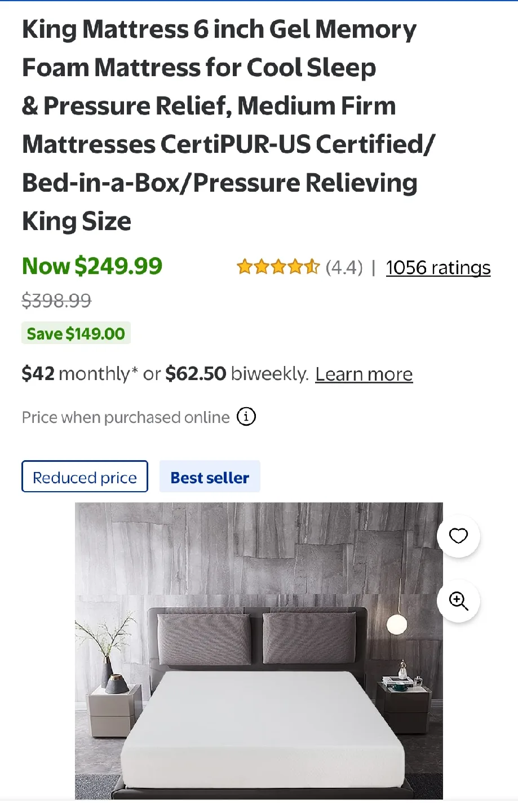Click the heart icon to favorite the mattress
The image size is (518, 812).
pyautogui.click(x=458, y=536)
